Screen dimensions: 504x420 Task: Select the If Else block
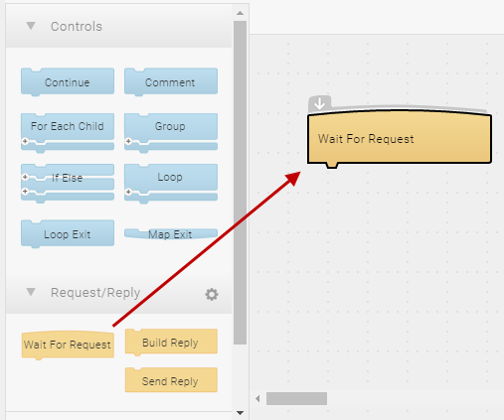68,183
